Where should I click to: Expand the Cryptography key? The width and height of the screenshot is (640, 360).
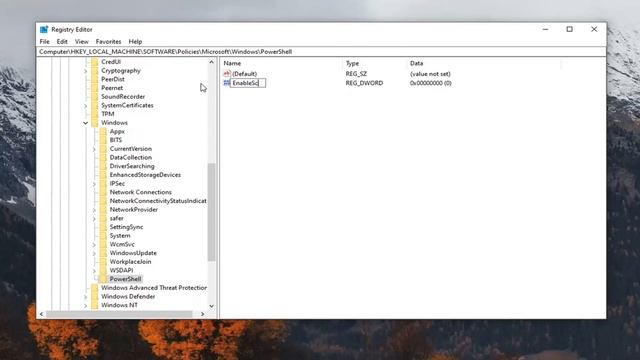coord(85,71)
